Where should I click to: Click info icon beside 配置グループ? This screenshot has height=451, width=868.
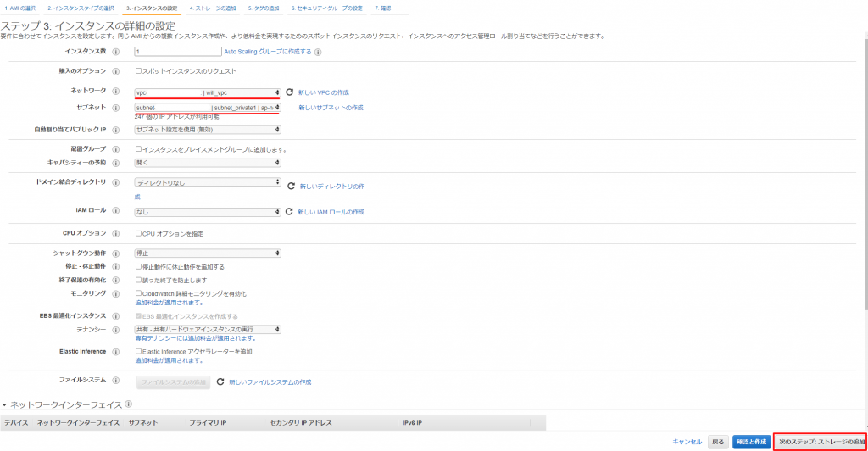pos(115,149)
